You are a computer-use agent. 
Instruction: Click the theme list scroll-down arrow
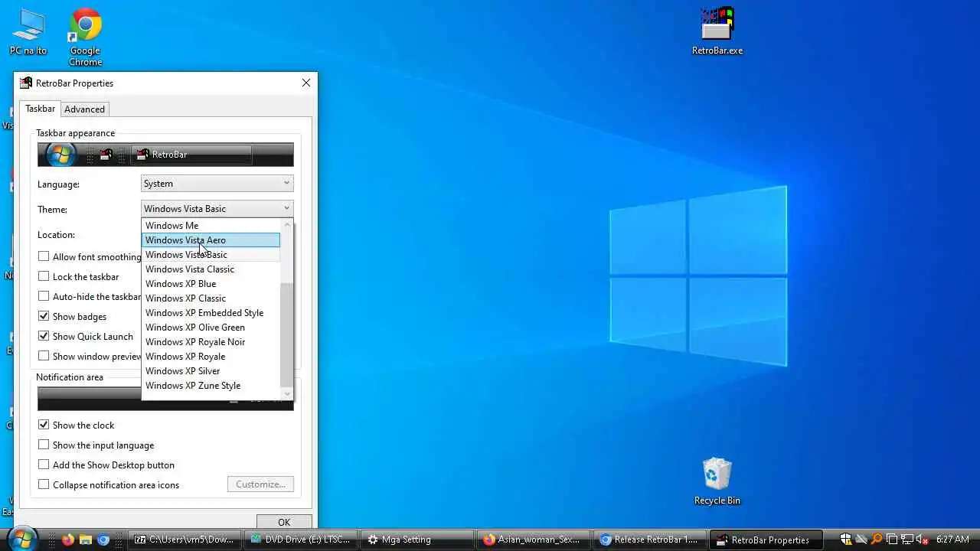287,394
